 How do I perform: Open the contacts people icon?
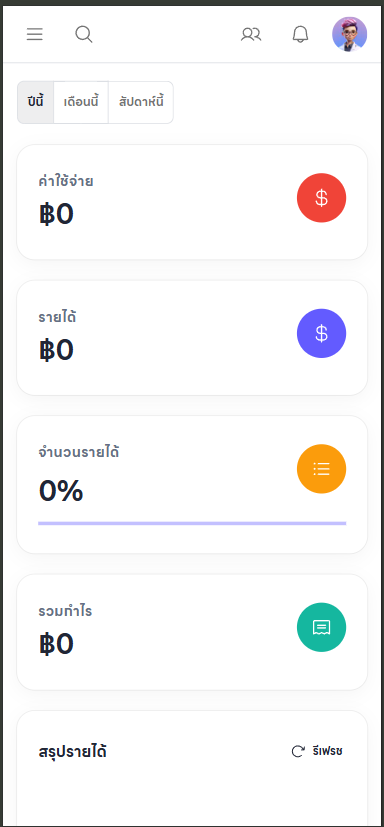(x=251, y=35)
